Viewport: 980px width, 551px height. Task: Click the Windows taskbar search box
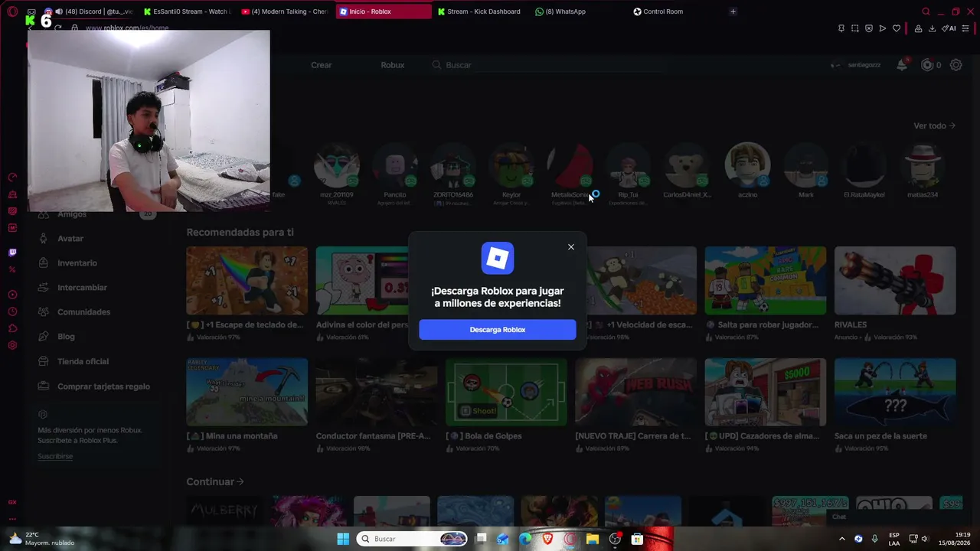(413, 539)
